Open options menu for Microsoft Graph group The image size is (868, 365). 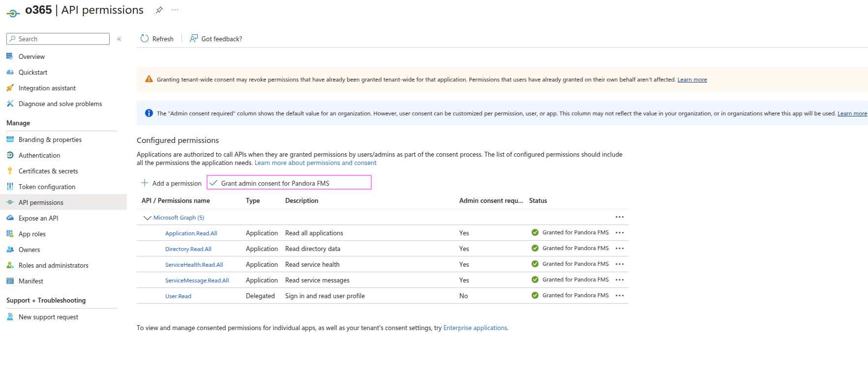point(620,217)
